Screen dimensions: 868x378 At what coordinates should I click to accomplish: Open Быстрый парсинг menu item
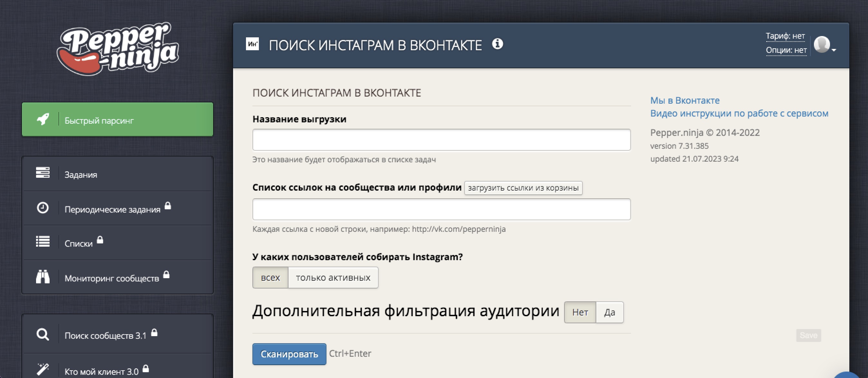118,119
